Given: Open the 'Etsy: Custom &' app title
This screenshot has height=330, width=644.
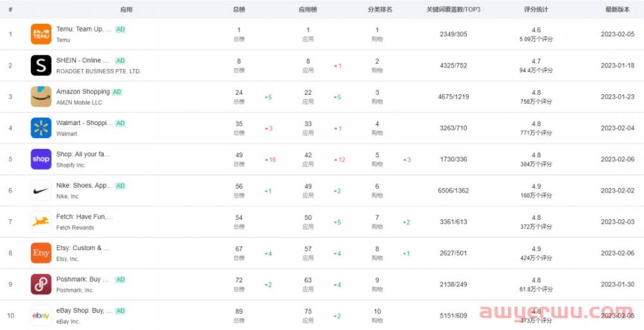Looking at the screenshot, I should (x=82, y=247).
